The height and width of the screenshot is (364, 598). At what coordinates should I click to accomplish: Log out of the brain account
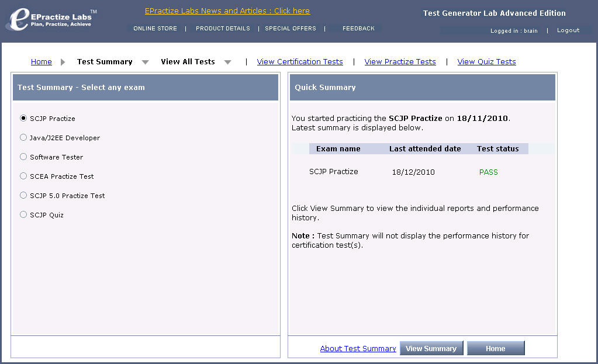568,30
